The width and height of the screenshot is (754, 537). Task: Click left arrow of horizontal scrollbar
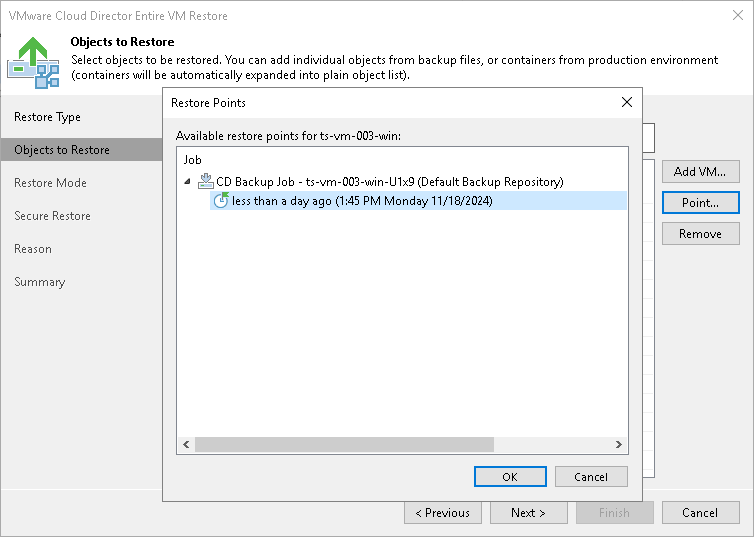click(x=186, y=445)
